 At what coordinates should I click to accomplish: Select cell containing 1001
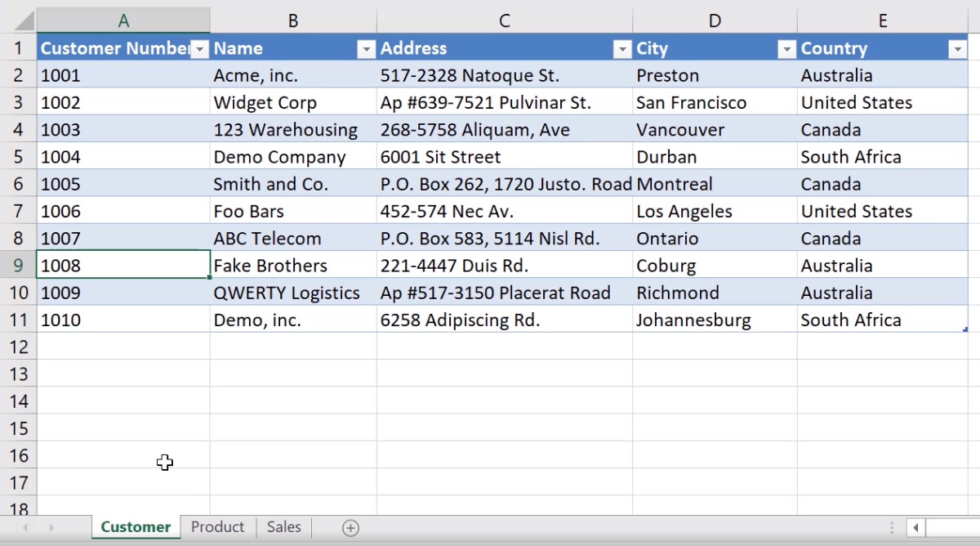123,75
